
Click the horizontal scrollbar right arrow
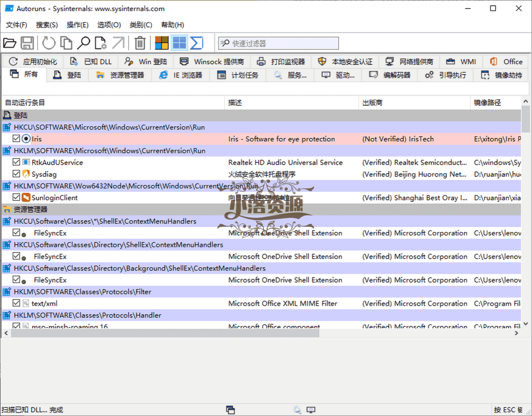tap(516, 333)
